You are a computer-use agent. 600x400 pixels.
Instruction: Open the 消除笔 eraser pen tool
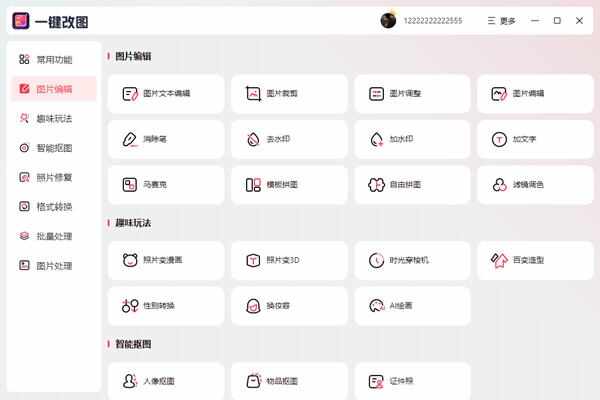166,139
